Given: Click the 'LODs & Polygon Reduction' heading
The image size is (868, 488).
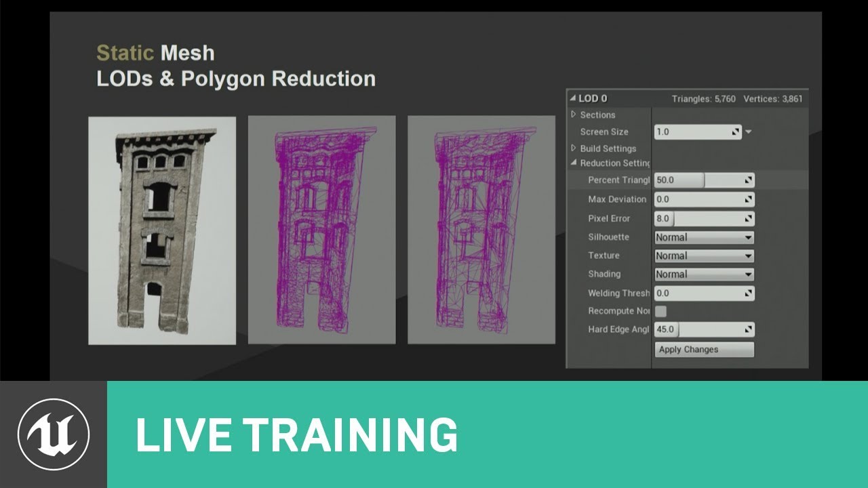Looking at the screenshot, I should click(x=236, y=79).
